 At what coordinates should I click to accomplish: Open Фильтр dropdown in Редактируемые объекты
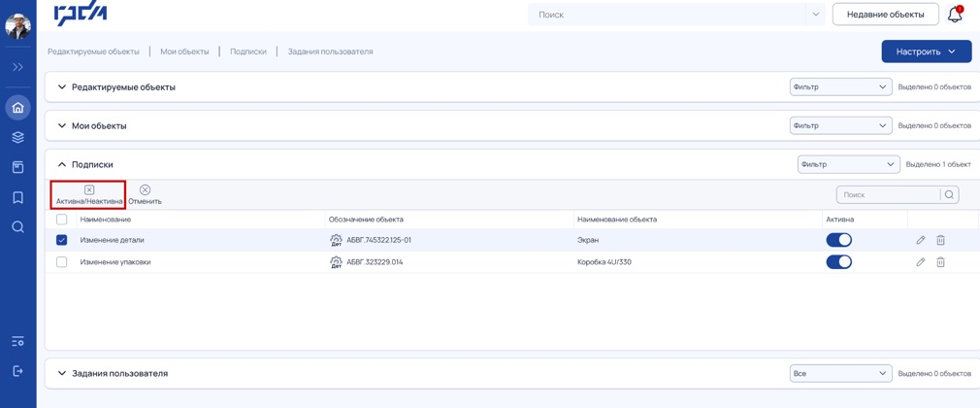tap(840, 87)
